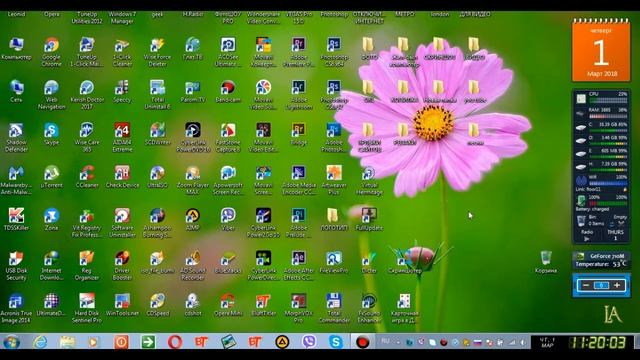Viewport: 640px width, 360px height.
Task: Click the RAM usage bar in gadget
Action: [x=608, y=116]
